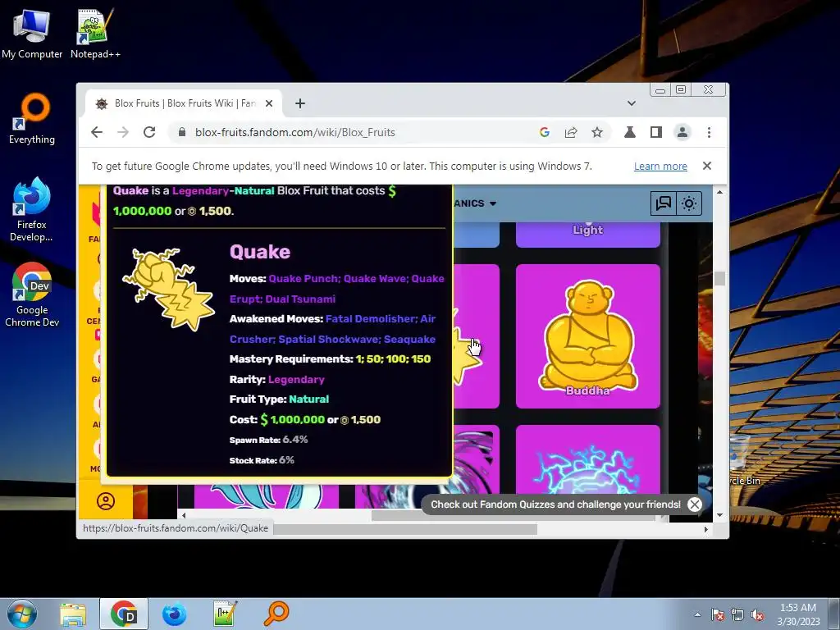Open the Light fruit card

click(587, 235)
